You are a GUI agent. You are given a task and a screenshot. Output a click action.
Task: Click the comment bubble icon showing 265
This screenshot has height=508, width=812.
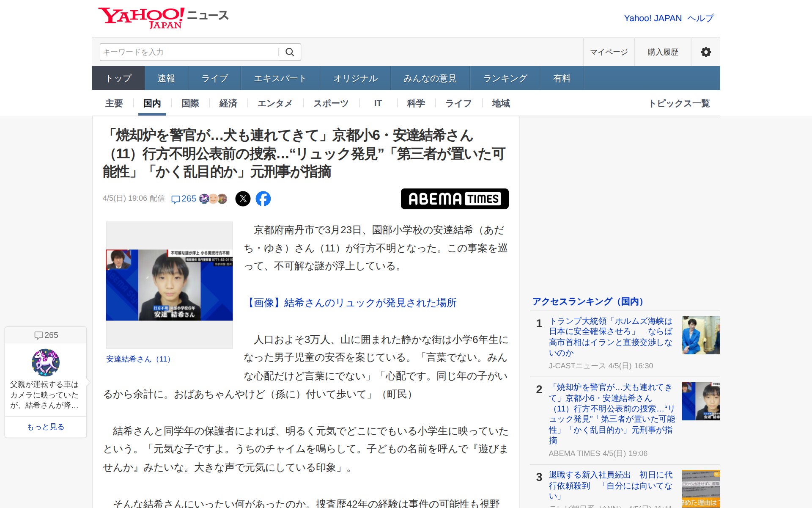[x=184, y=199]
